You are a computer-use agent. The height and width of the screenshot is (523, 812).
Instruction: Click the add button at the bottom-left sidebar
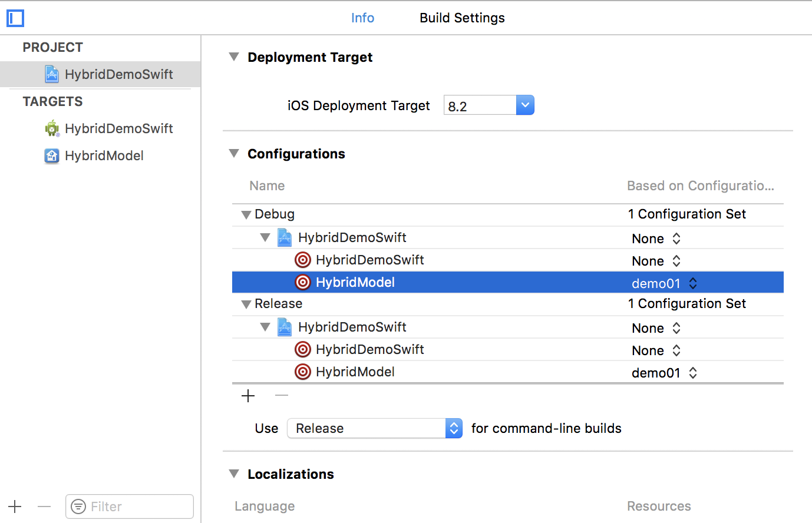click(15, 507)
